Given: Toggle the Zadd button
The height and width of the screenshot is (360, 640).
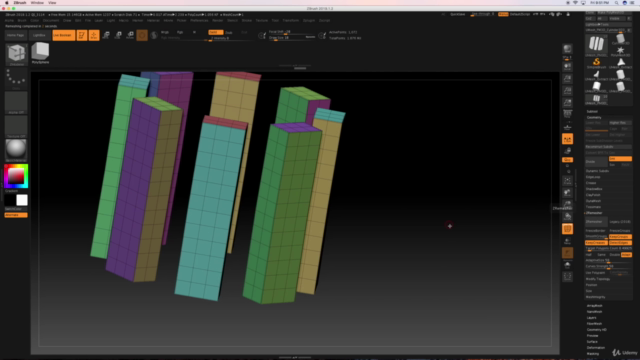Looking at the screenshot, I should [x=215, y=32].
